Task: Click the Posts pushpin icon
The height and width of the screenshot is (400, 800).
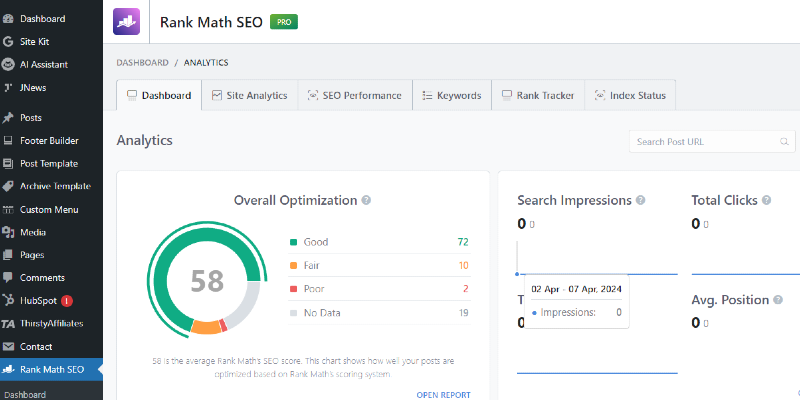Action: pyautogui.click(x=8, y=118)
